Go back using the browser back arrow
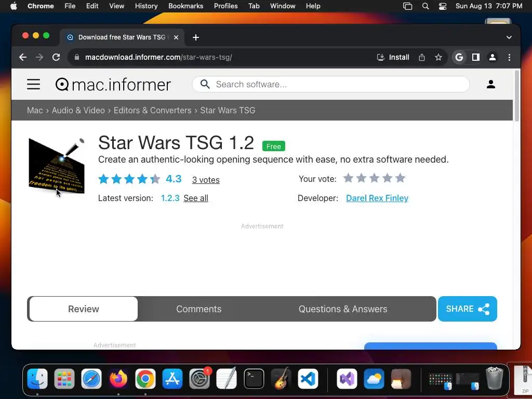The width and height of the screenshot is (532, 399). pyautogui.click(x=23, y=57)
